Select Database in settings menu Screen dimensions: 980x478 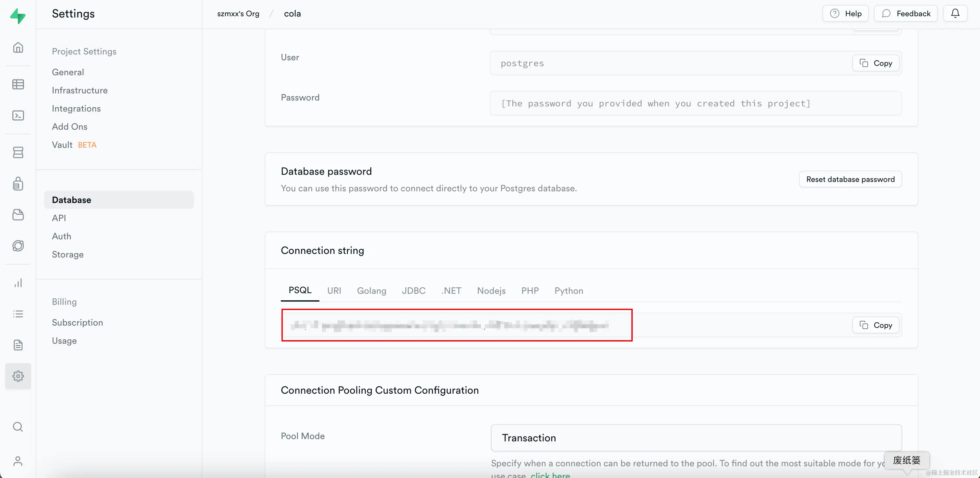pos(119,200)
